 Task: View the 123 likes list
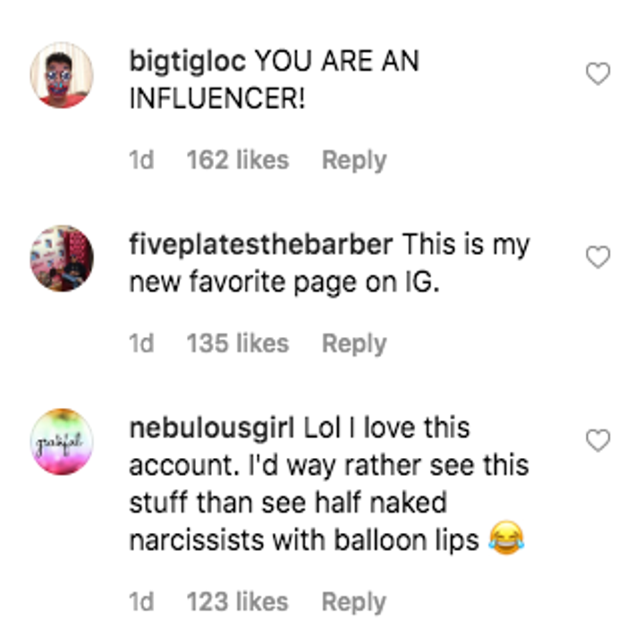(237, 602)
